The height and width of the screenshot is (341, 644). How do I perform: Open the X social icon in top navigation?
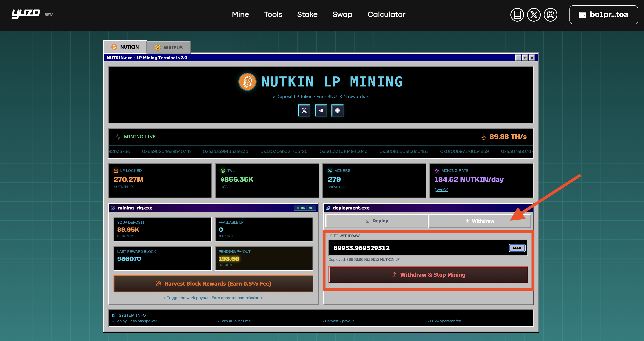[534, 15]
